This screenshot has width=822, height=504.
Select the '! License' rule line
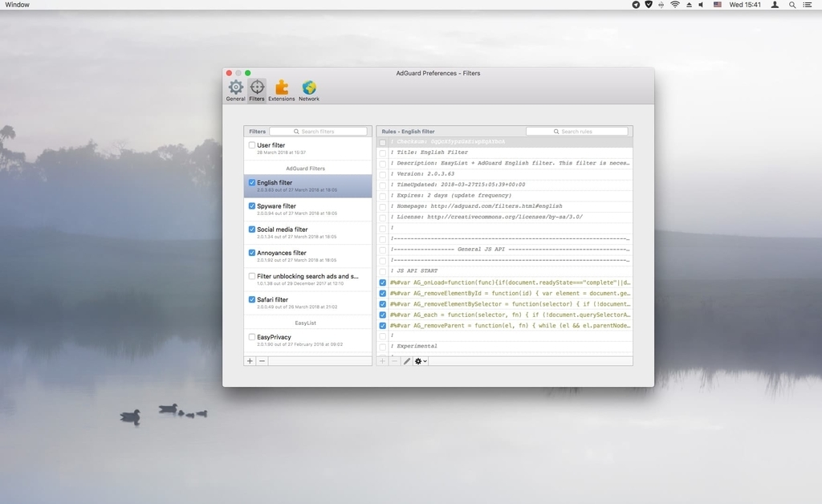point(504,217)
